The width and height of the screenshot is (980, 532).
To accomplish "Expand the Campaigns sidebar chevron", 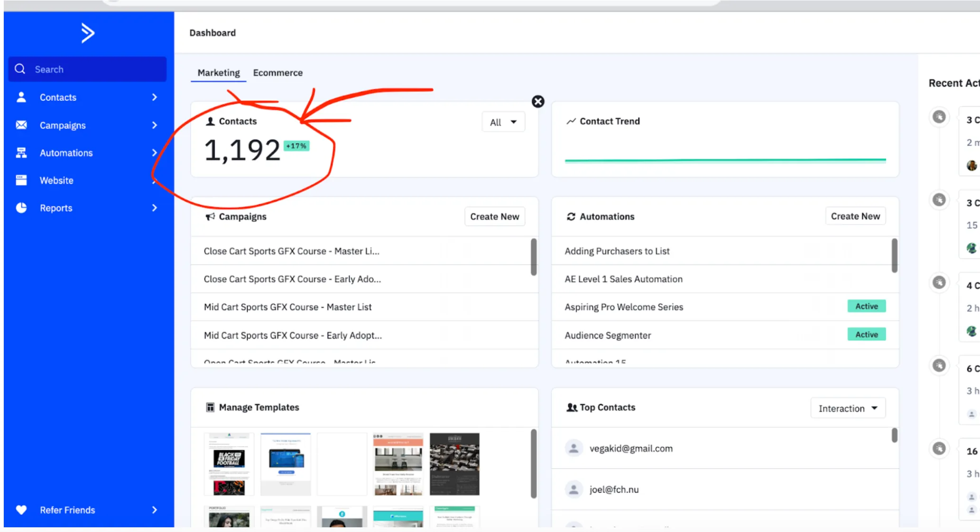I will 155,125.
